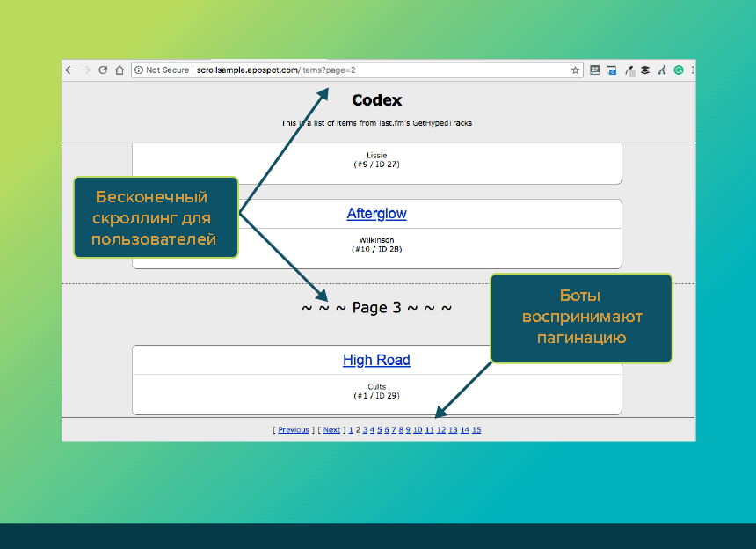The width and height of the screenshot is (756, 549).
Task: Click the Not Secure site info icon
Action: tap(139, 70)
